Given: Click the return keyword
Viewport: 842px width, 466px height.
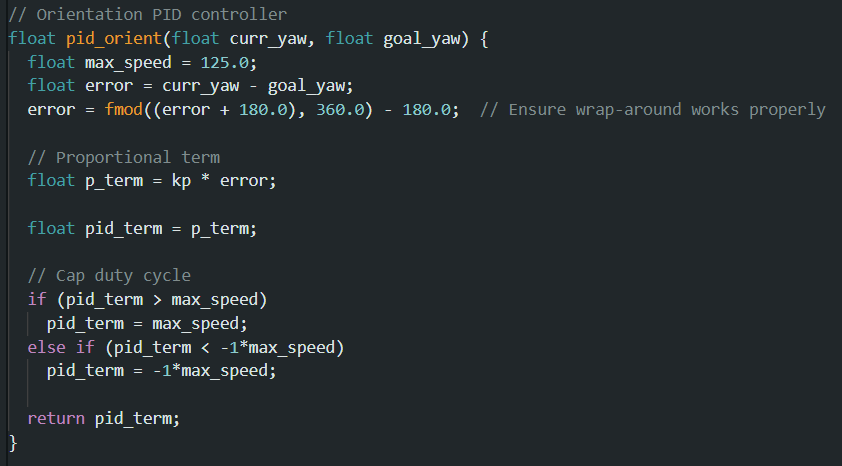Looking at the screenshot, I should point(56,418).
